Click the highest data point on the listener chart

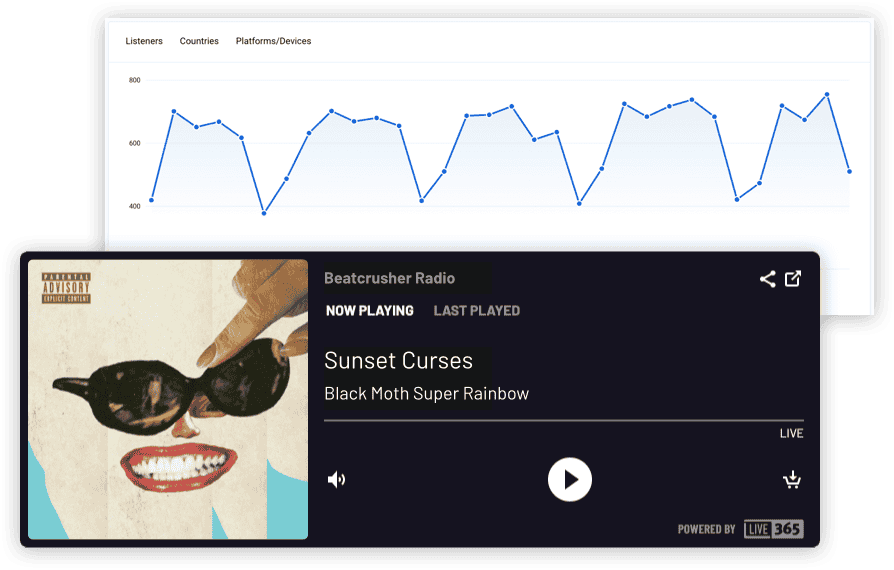827,95
